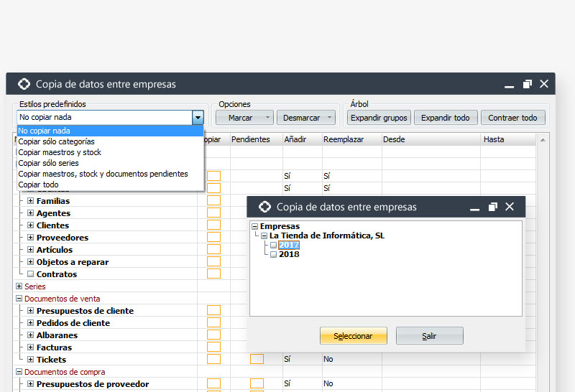This screenshot has width=575, height=392.
Task: Open the Desmarcar dropdown button
Action: tap(308, 117)
